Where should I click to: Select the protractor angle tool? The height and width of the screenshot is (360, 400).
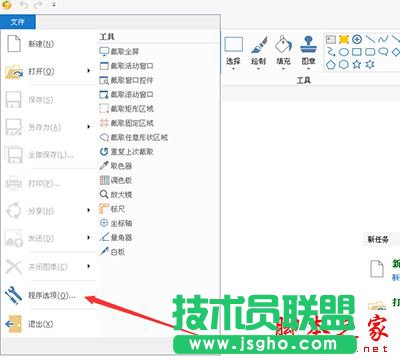[116, 237]
